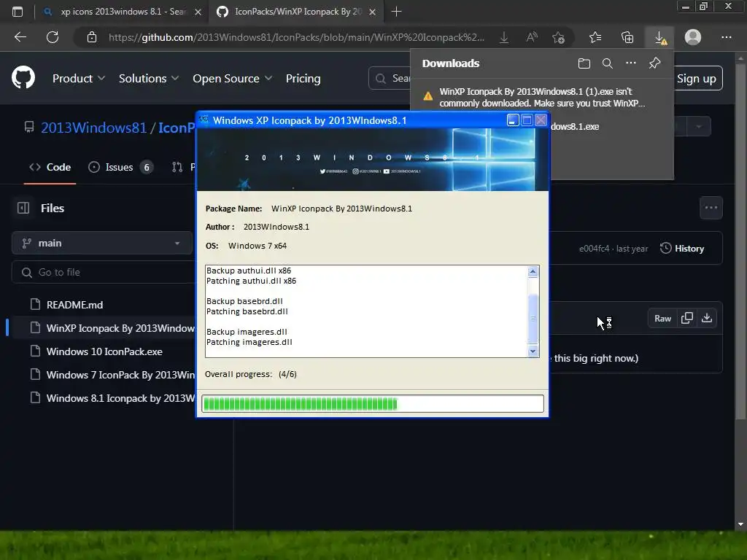This screenshot has width=747, height=560.
Task: View file History
Action: pos(682,249)
